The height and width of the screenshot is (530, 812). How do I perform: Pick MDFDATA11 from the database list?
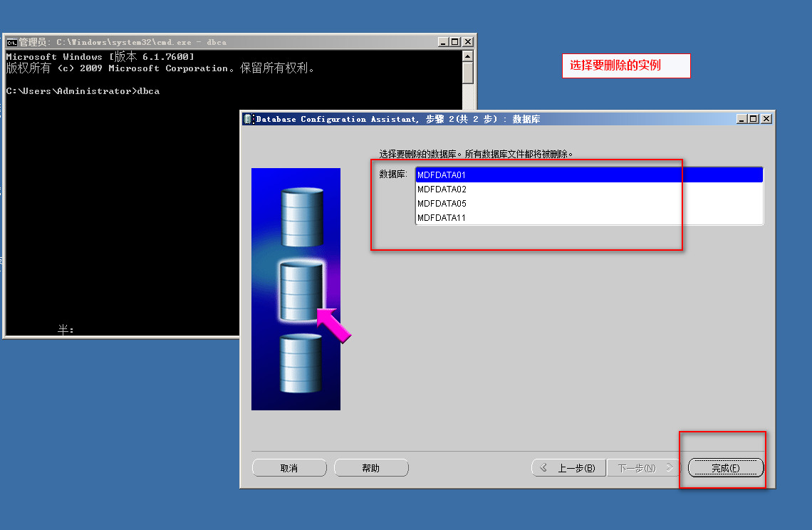(x=442, y=218)
